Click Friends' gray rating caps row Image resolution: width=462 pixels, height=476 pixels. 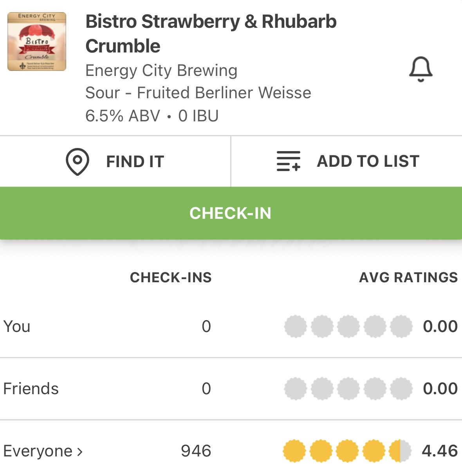[x=348, y=389]
